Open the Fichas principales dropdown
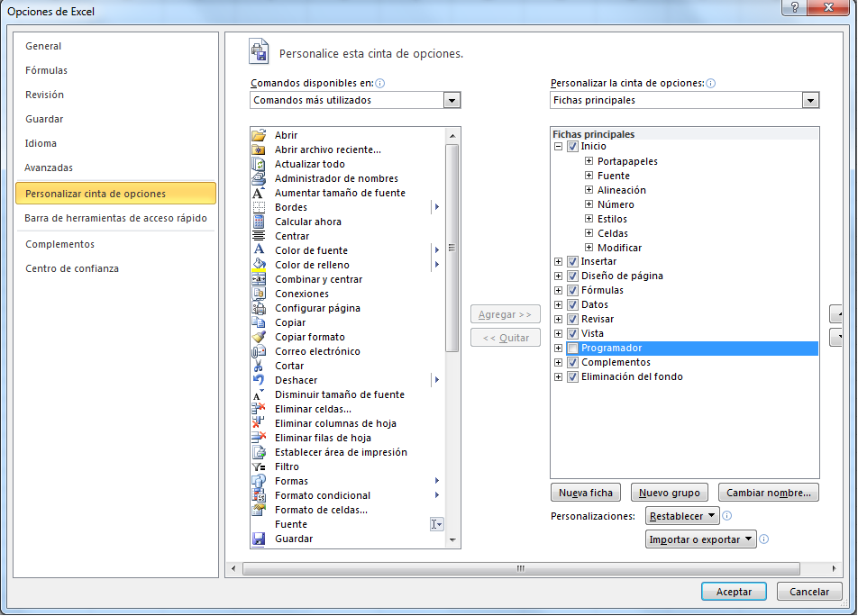The height and width of the screenshot is (616, 858). tap(810, 101)
